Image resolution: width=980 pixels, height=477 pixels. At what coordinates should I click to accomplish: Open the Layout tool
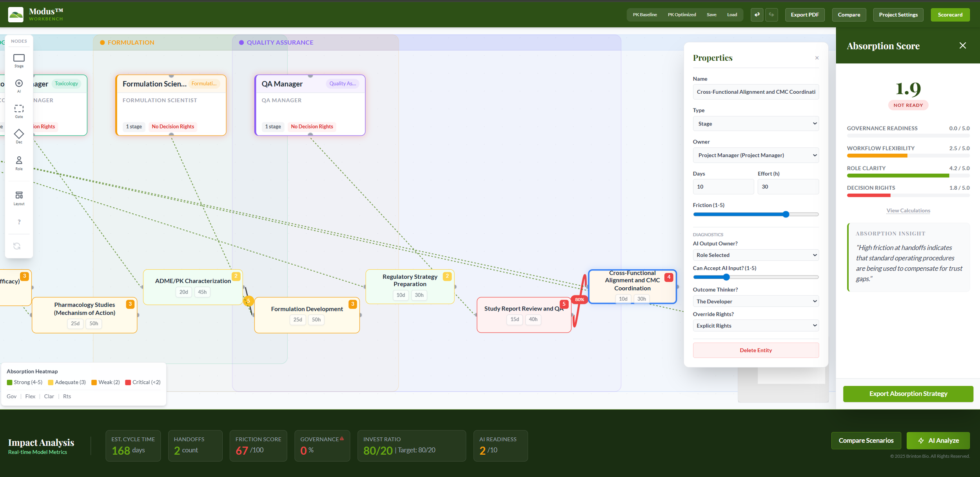[19, 198]
